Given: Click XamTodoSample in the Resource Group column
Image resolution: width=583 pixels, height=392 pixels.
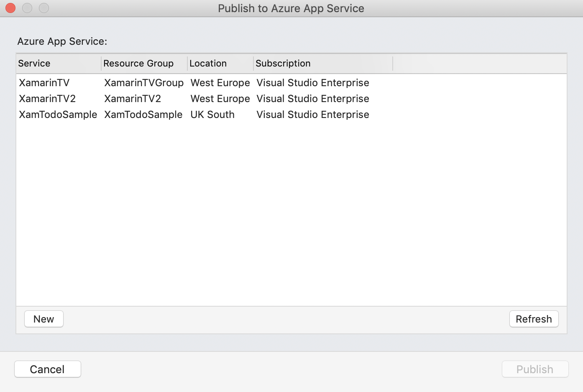Looking at the screenshot, I should pyautogui.click(x=143, y=115).
